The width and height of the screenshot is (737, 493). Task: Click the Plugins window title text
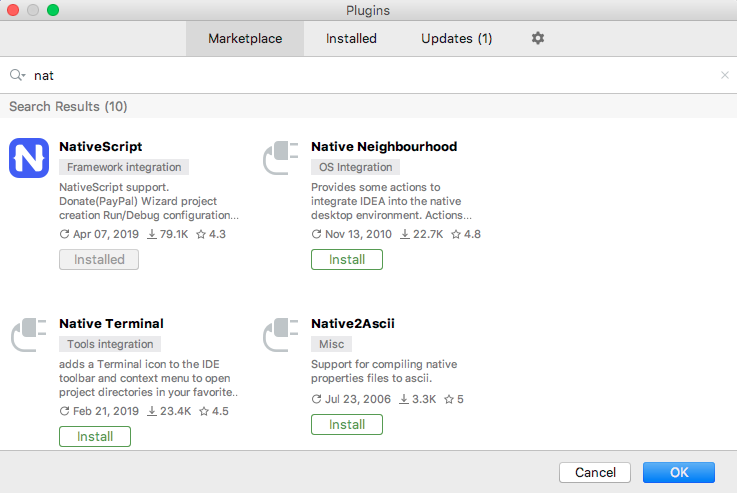[368, 10]
